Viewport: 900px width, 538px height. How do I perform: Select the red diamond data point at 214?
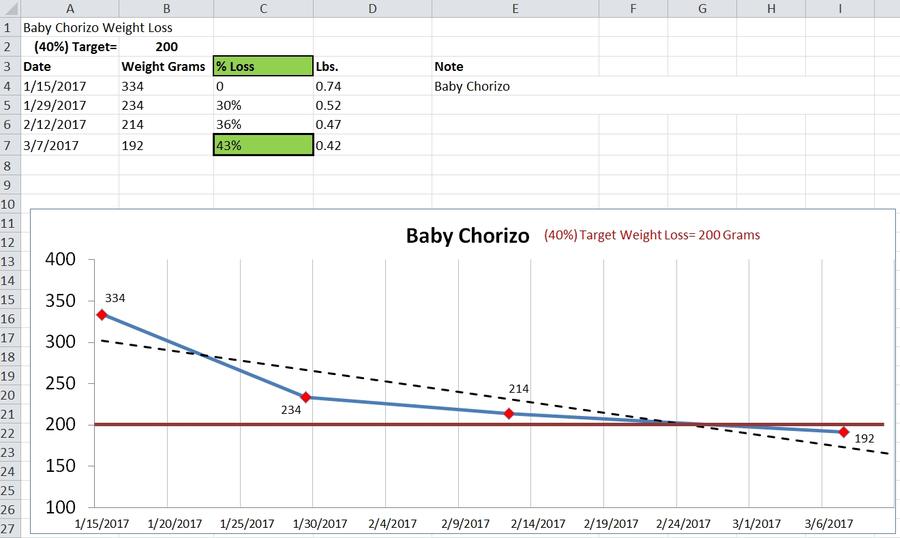pyautogui.click(x=509, y=413)
